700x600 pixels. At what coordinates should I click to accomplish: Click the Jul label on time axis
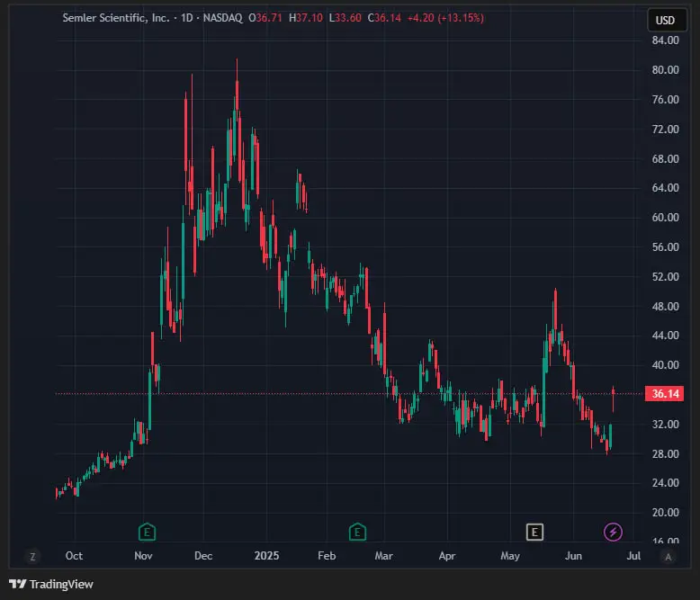633,556
